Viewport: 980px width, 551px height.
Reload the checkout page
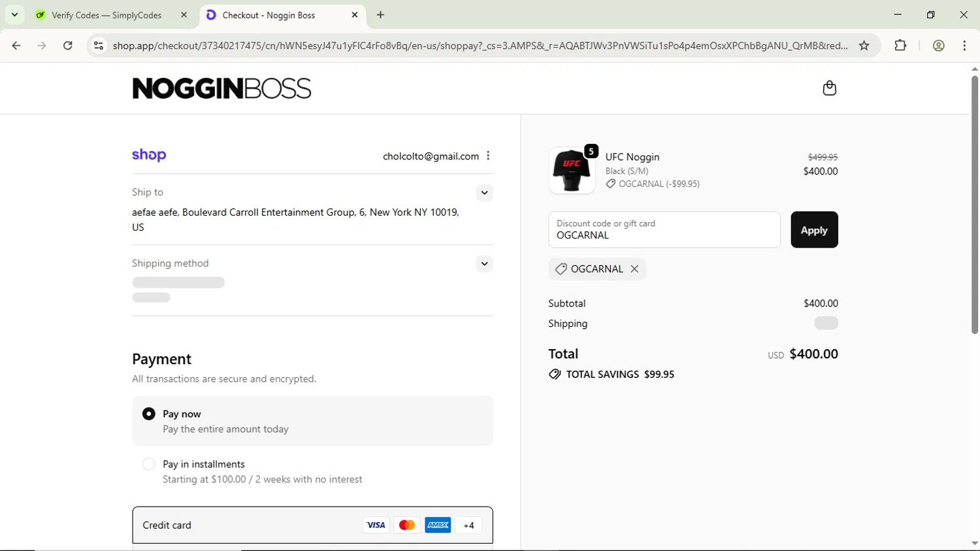point(68,46)
